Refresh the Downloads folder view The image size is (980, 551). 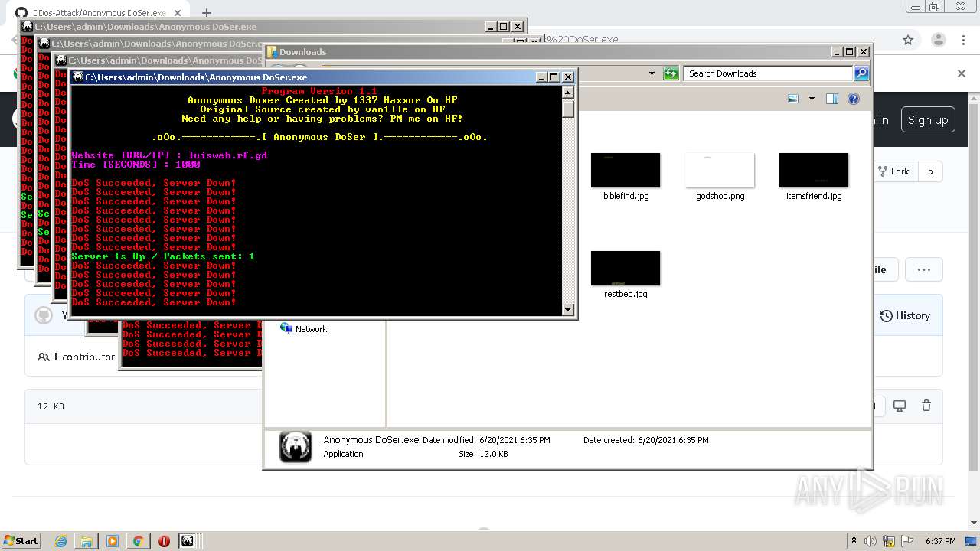coord(671,73)
